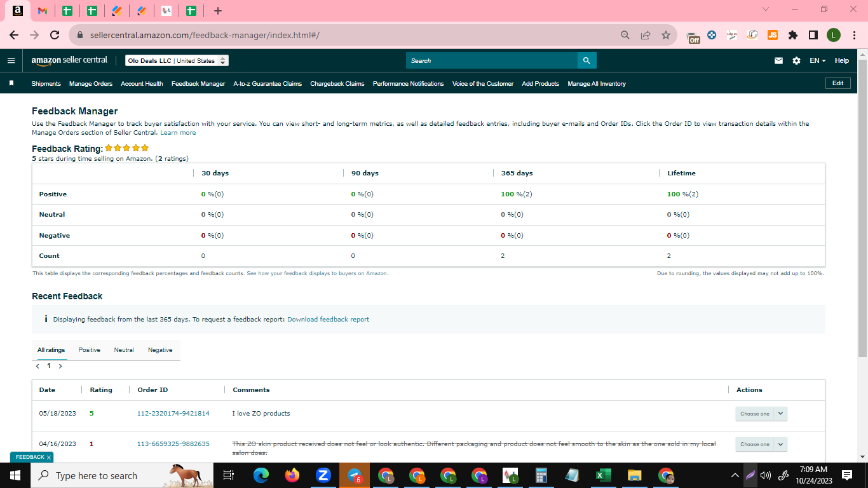Open the Extensions puzzle piece menu
The image size is (868, 488).
pos(793,35)
